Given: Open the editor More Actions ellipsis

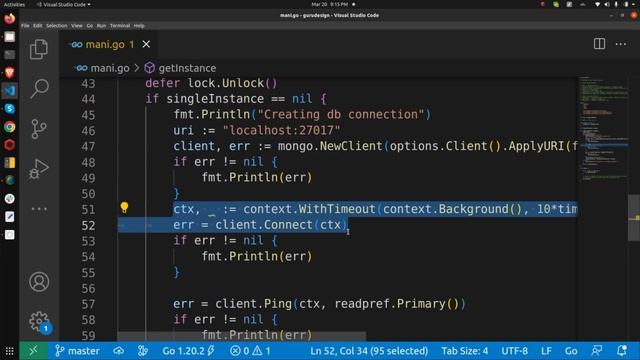Looking at the screenshot, I should [x=621, y=44].
